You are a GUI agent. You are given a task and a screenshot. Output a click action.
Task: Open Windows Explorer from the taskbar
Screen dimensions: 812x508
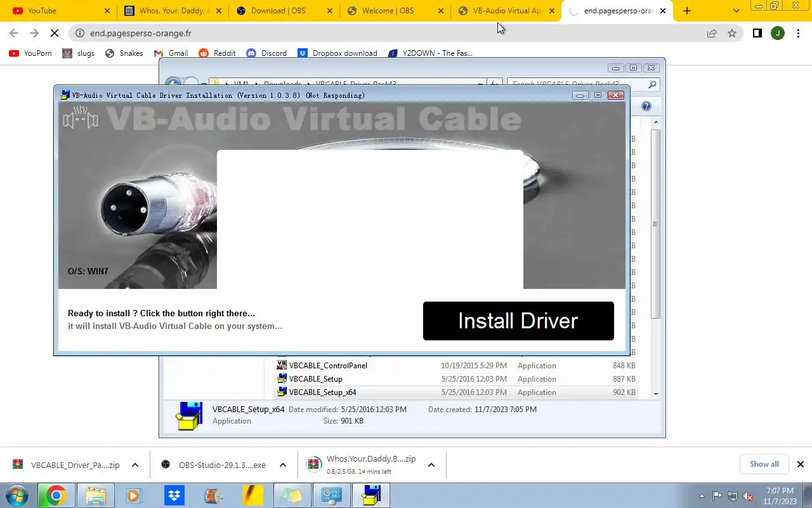coord(95,495)
